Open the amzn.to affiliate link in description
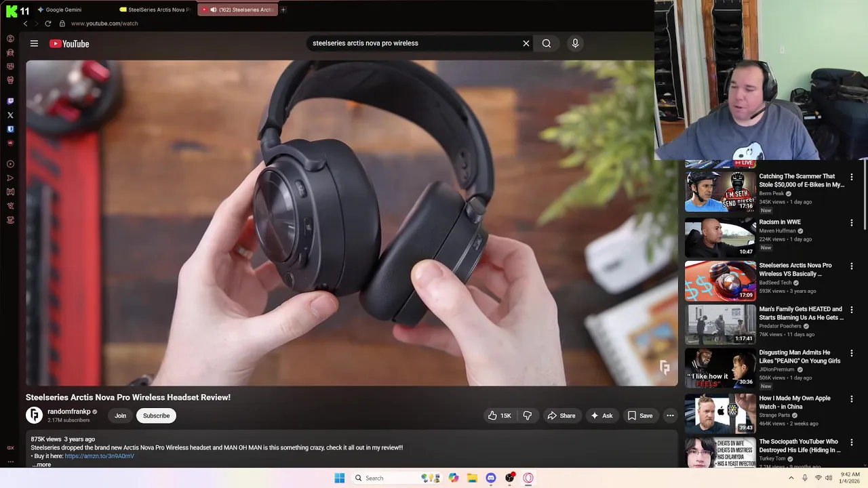The image size is (868, 488). 99,456
